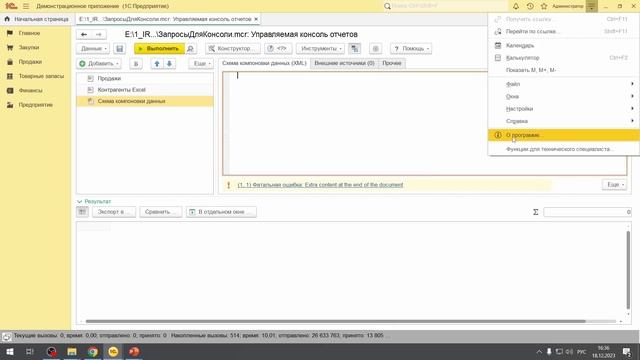
Task: Open the service menu dropdown button beside Администратор
Action: tap(591, 6)
